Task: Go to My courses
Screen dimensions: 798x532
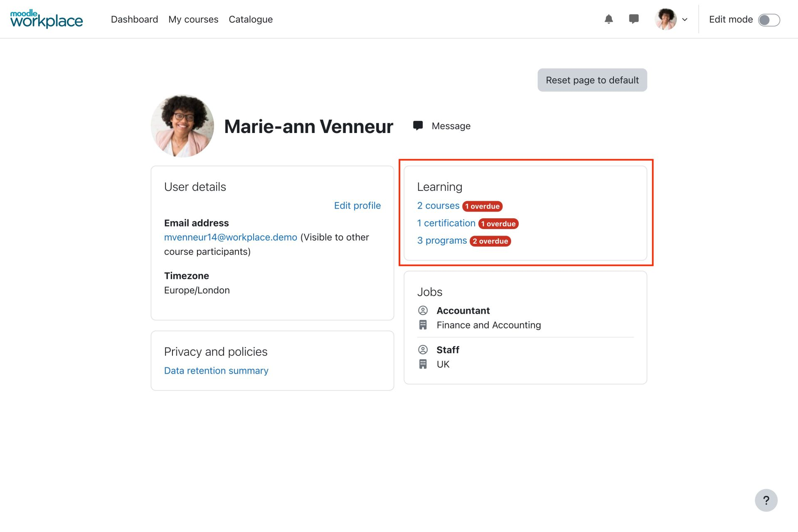Action: (x=193, y=20)
